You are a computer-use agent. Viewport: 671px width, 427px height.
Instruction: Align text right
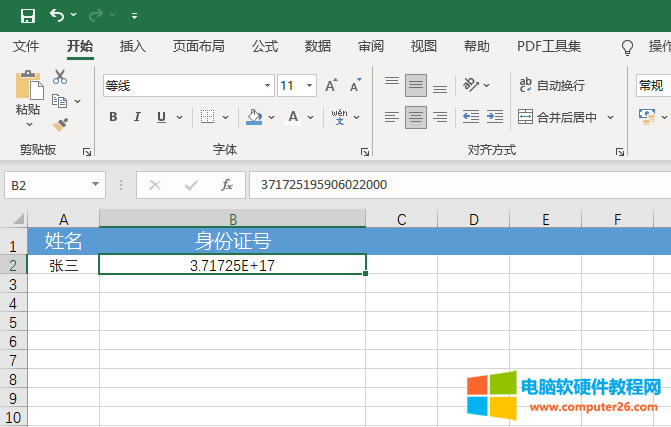click(440, 117)
